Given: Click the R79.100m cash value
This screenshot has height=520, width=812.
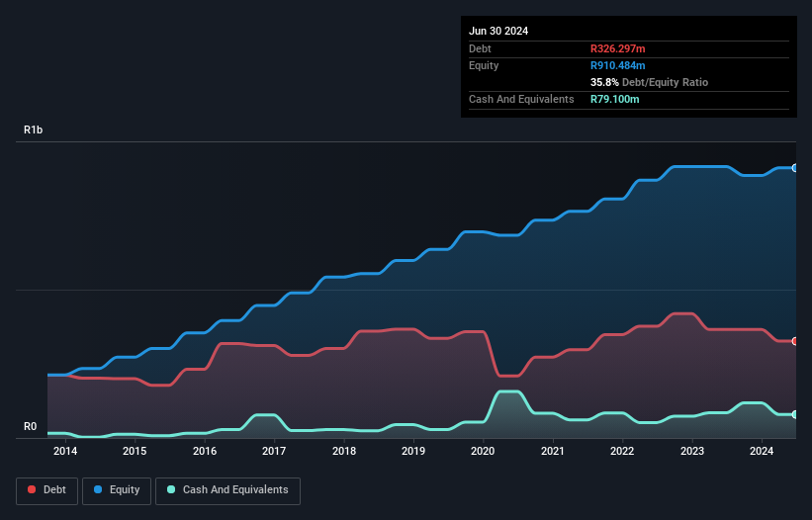Looking at the screenshot, I should click(x=615, y=99).
